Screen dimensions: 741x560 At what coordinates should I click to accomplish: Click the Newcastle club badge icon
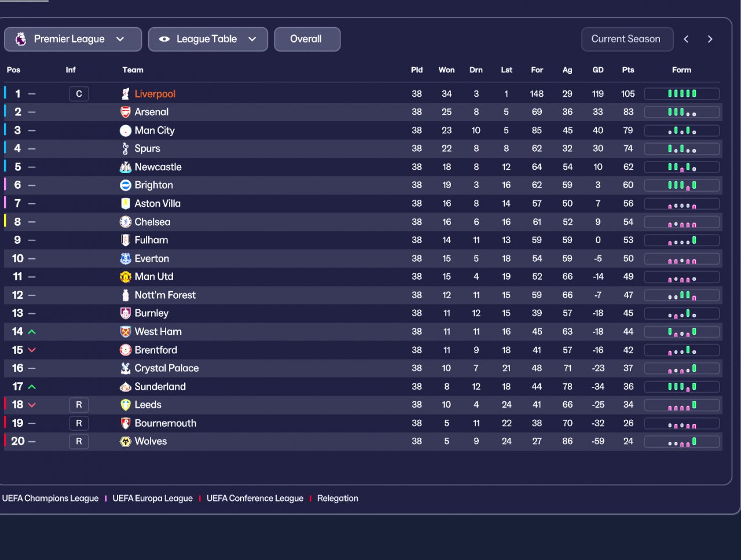[125, 167]
